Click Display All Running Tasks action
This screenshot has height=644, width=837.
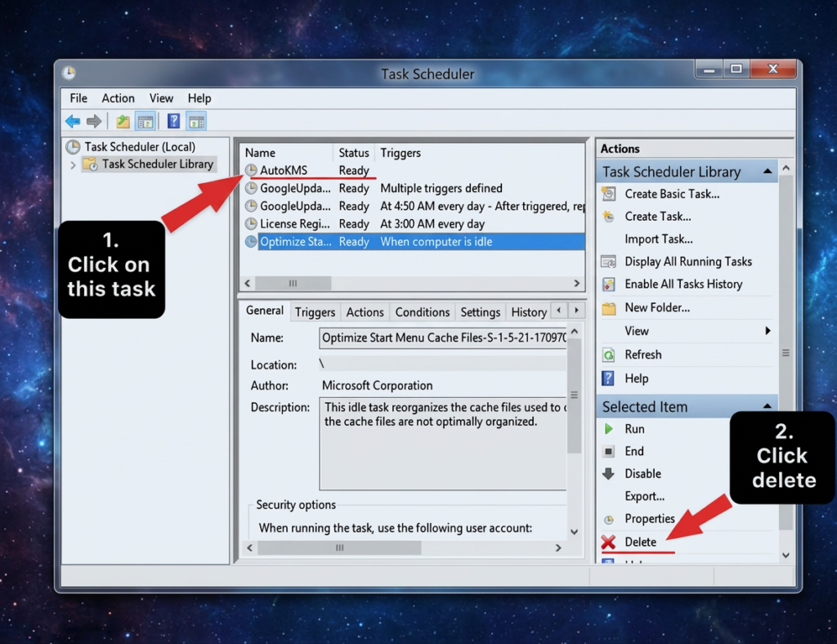tap(688, 262)
